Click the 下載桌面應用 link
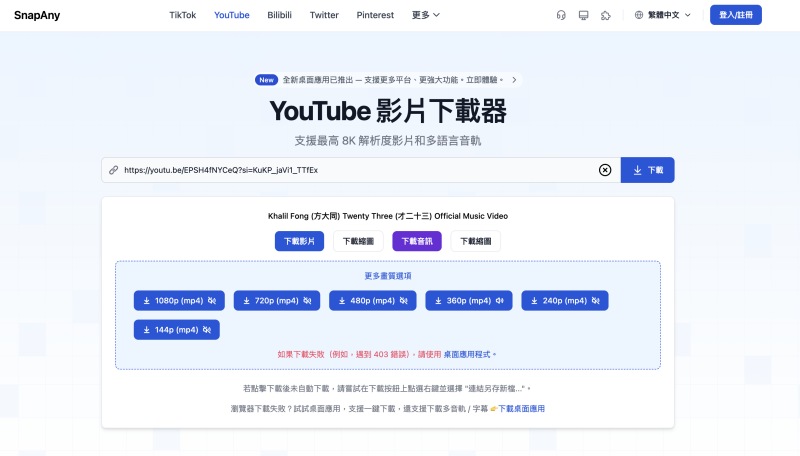Viewport: 800px width, 456px height. click(521, 409)
